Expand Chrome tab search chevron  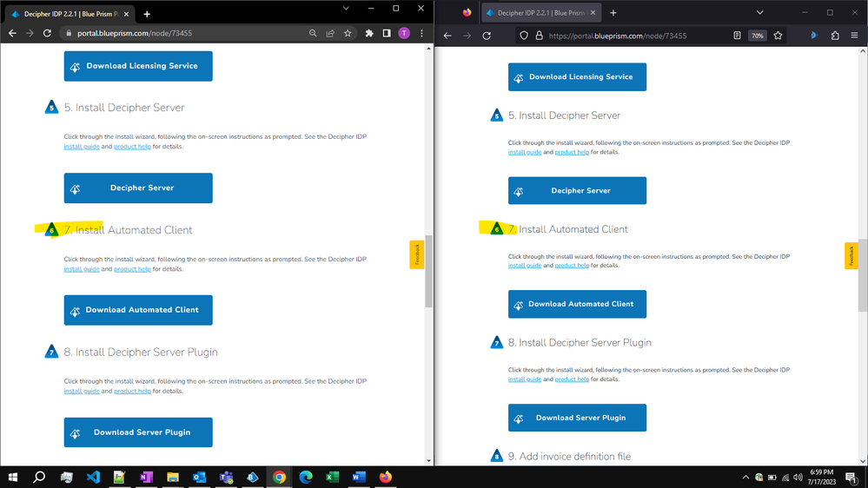tap(346, 9)
